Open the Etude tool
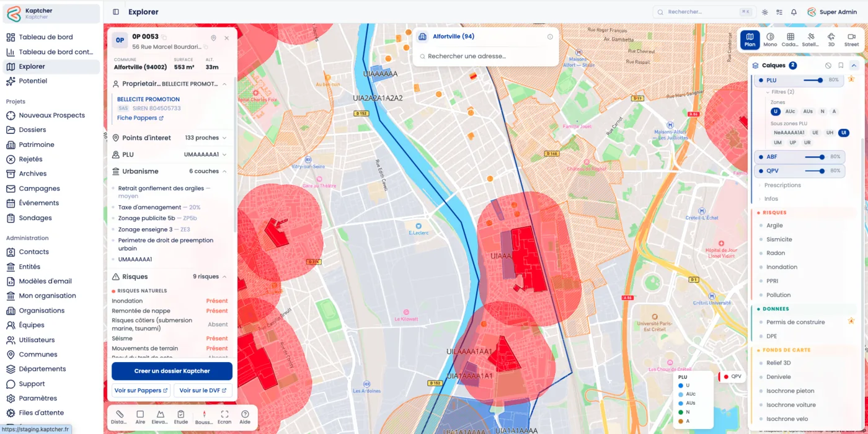This screenshot has height=434, width=868. click(x=181, y=417)
